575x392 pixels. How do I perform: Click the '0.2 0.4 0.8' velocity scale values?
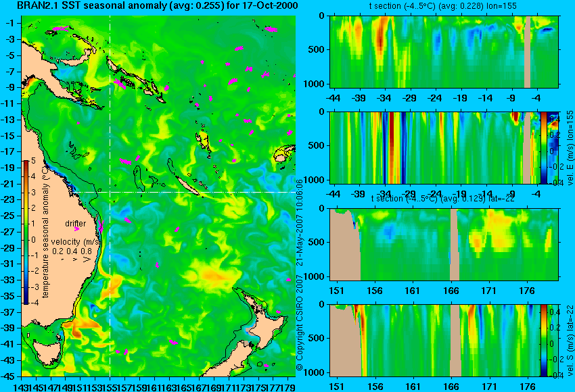[72, 251]
